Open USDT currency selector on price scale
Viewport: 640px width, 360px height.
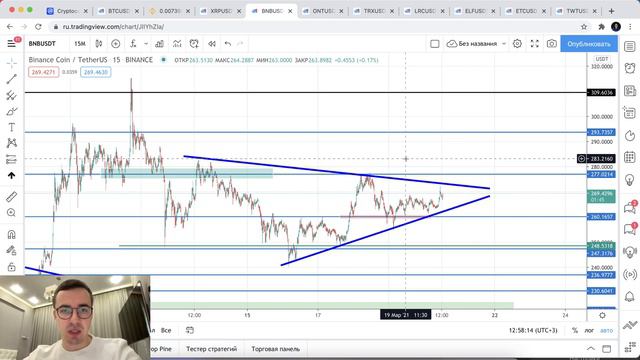pos(602,59)
